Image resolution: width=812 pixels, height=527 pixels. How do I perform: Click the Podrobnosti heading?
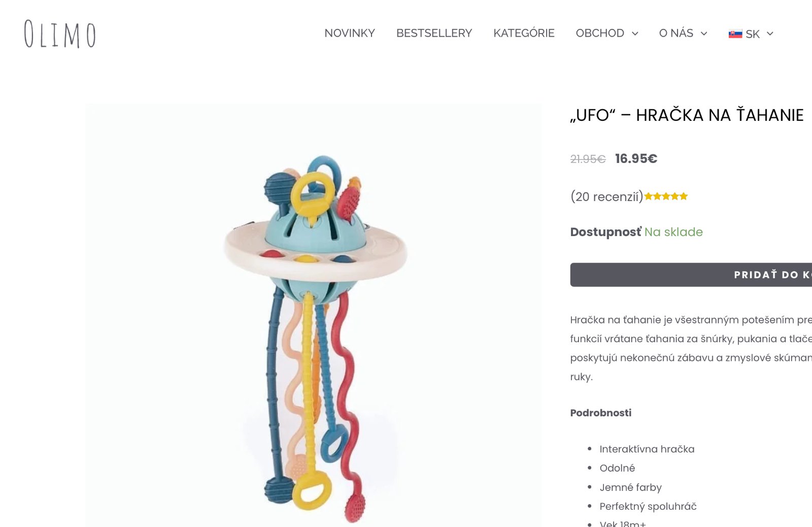pyautogui.click(x=601, y=413)
